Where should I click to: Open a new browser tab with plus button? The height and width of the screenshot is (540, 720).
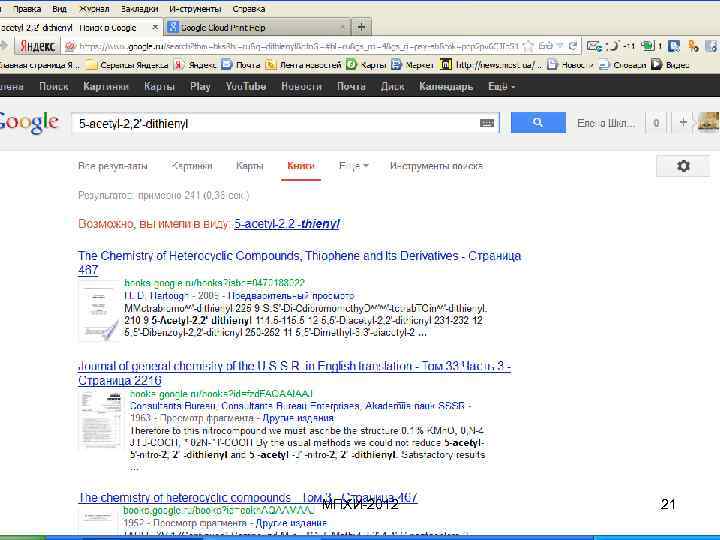(361, 27)
